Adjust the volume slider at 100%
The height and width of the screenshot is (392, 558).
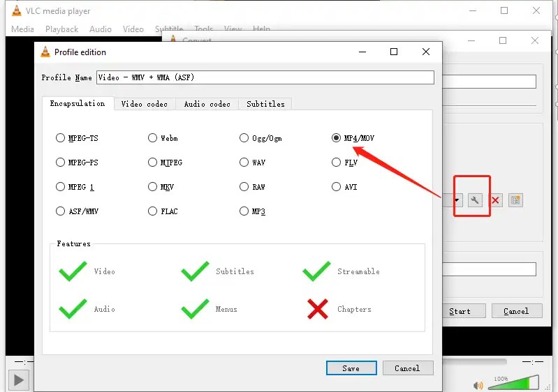[513, 382]
